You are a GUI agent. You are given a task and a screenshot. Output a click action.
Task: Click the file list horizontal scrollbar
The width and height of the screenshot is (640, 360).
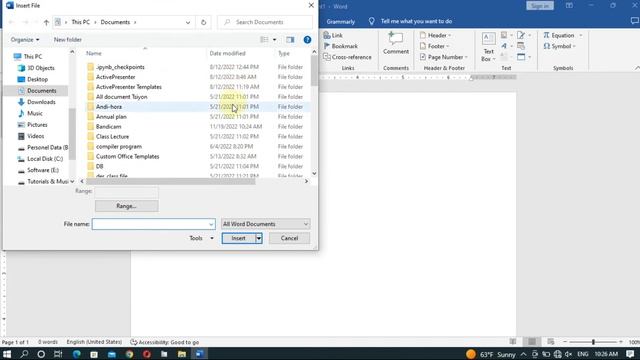(x=171, y=181)
